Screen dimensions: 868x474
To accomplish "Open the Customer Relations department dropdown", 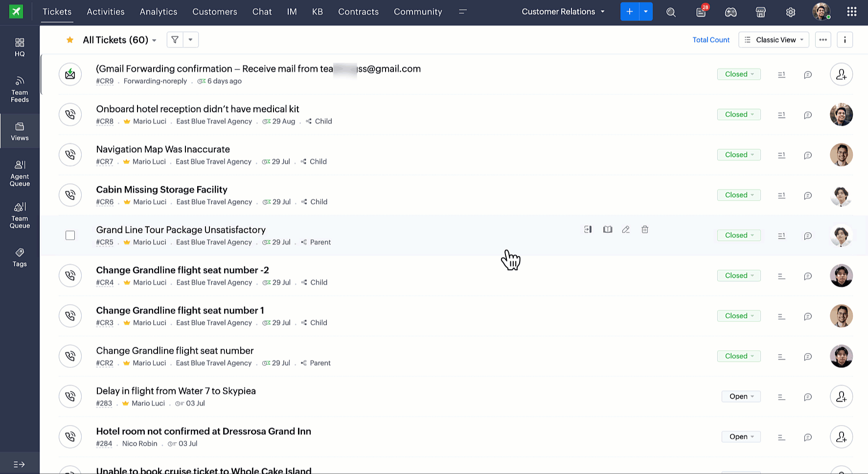I will pos(563,11).
